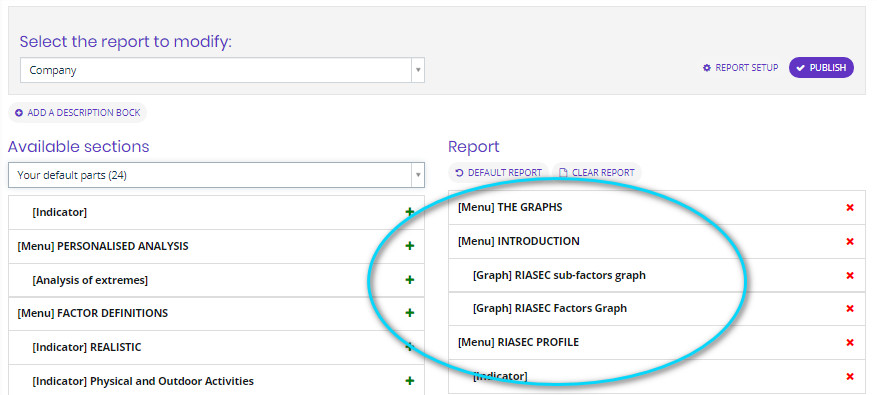
Task: Click Select the report to modify heading
Action: 126,42
